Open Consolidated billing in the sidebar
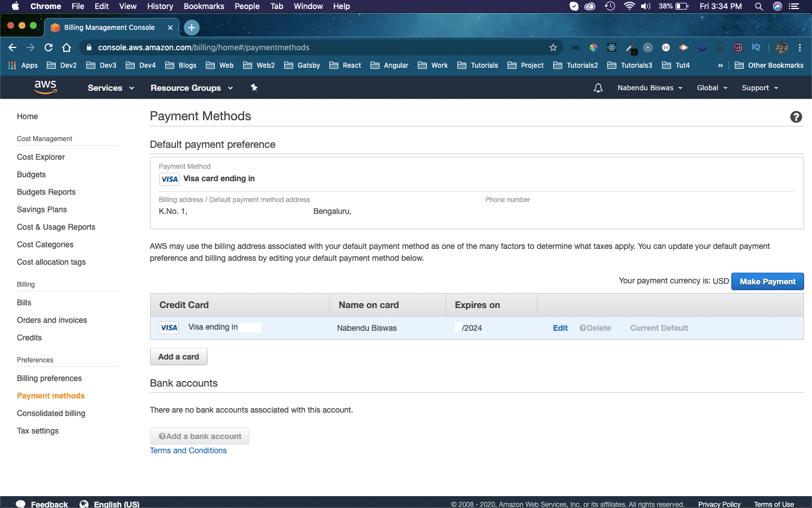 pos(51,413)
